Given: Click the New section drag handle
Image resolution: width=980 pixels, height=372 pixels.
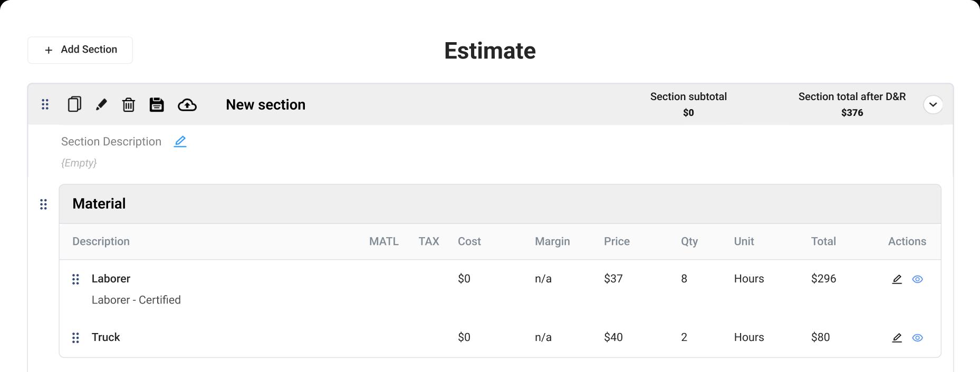Looking at the screenshot, I should point(45,104).
